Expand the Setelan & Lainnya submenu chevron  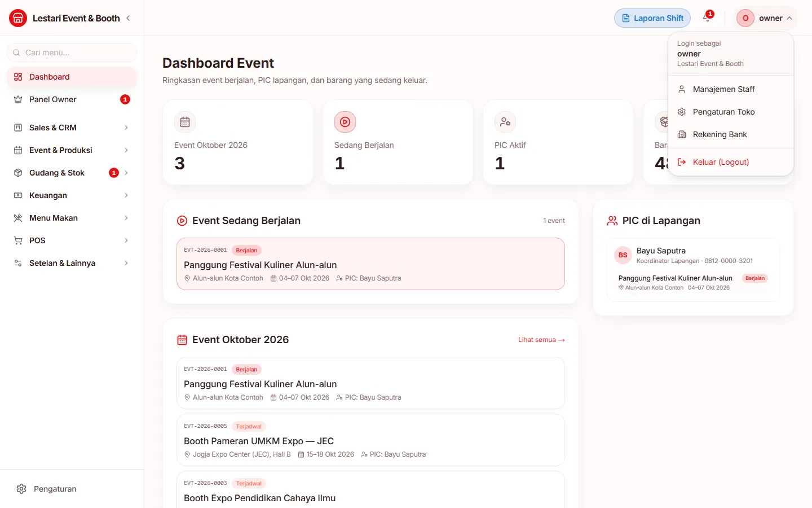pyautogui.click(x=126, y=263)
